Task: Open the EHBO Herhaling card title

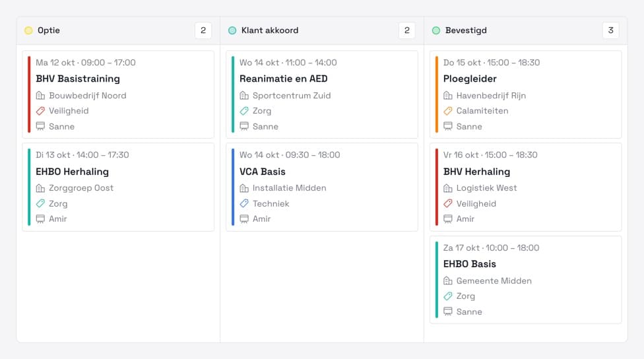Action: point(73,172)
